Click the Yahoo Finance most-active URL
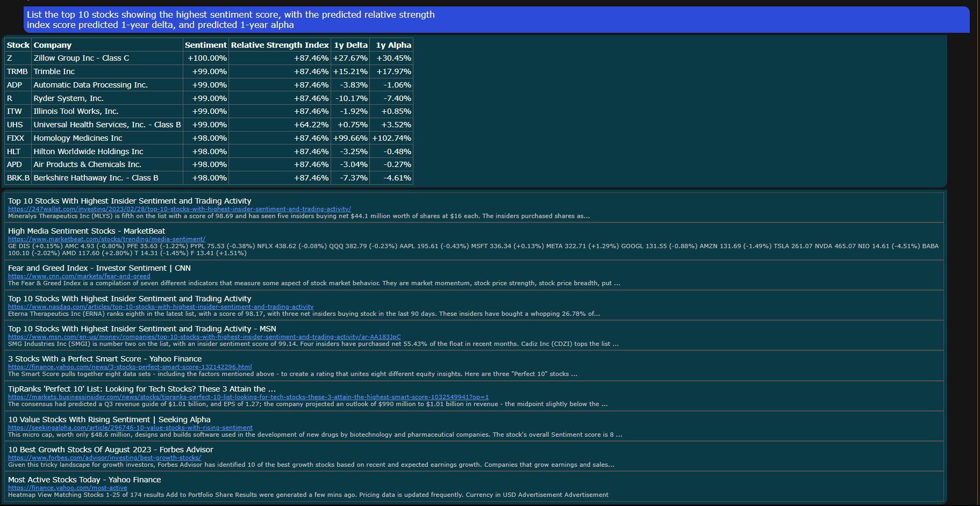This screenshot has width=980, height=506. click(67, 488)
